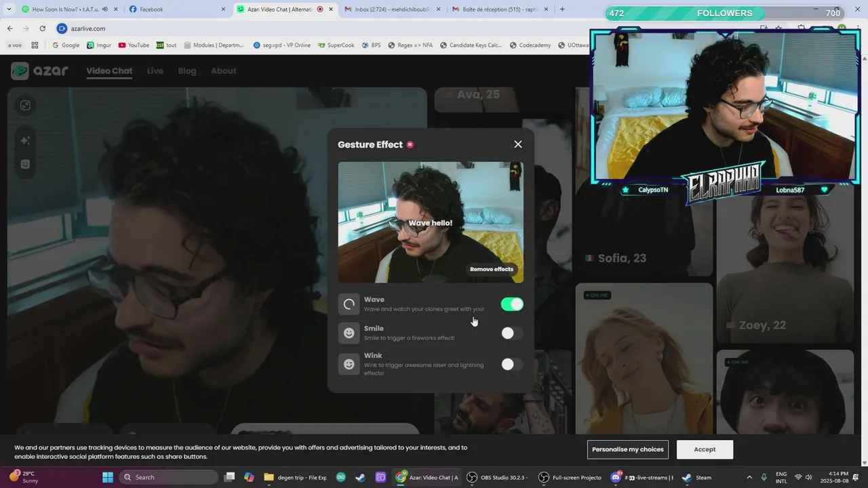Image resolution: width=868 pixels, height=488 pixels.
Task: Open Zoey, 22 profile card
Action: (x=785, y=269)
